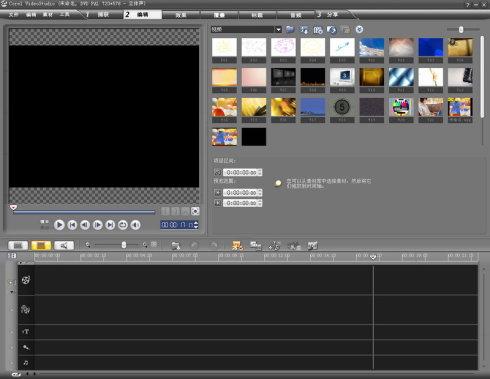
Task: Select the computer monitor thumbnail
Action: (x=342, y=77)
